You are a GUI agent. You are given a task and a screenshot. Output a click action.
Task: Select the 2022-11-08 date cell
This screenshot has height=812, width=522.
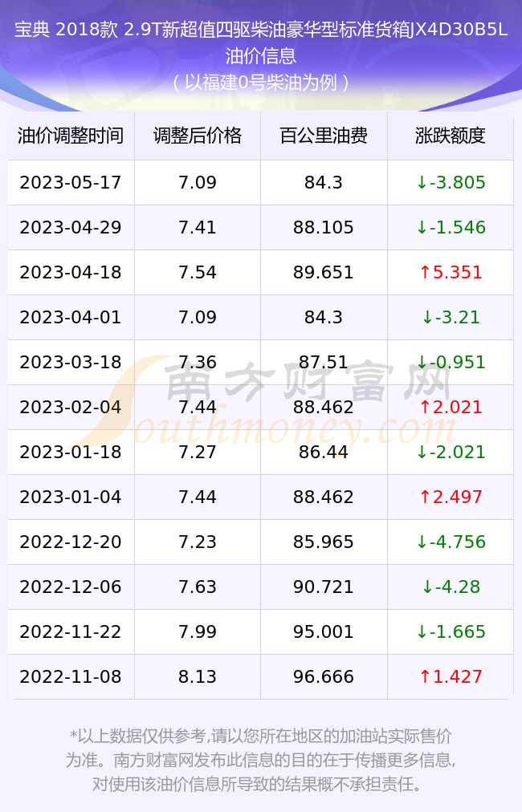71,677
